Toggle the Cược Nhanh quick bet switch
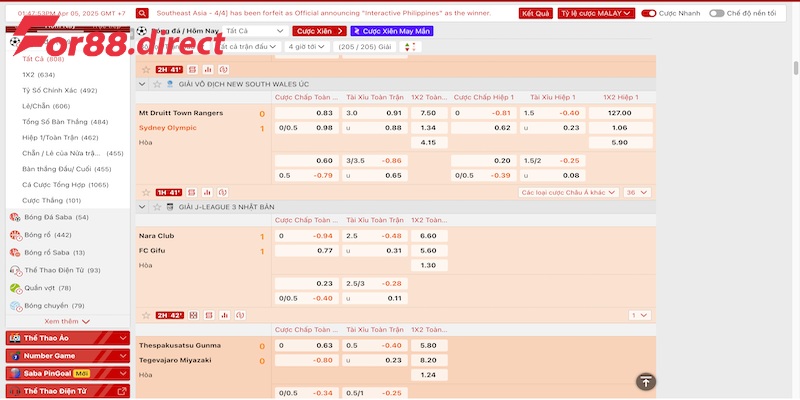 pyautogui.click(x=650, y=14)
